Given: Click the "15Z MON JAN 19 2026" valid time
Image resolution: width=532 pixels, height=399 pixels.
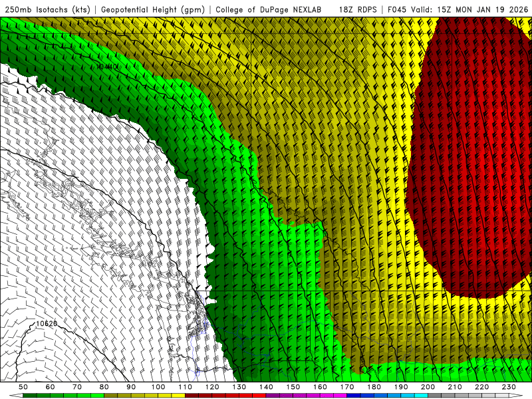Looking at the screenshot, I should click(483, 9).
